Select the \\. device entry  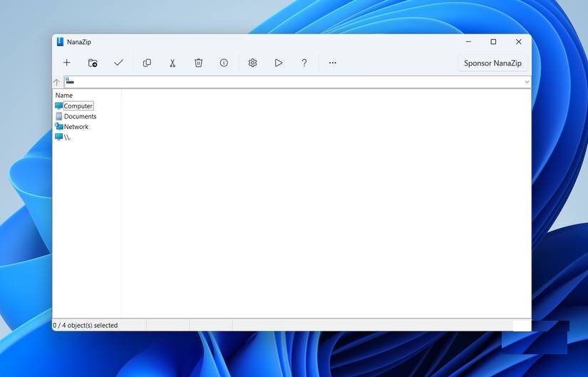coord(67,137)
